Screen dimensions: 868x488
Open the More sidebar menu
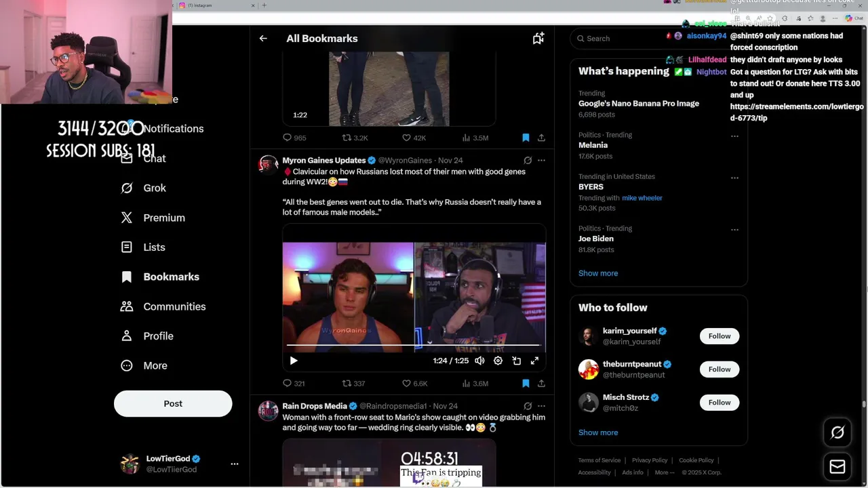[x=144, y=365]
